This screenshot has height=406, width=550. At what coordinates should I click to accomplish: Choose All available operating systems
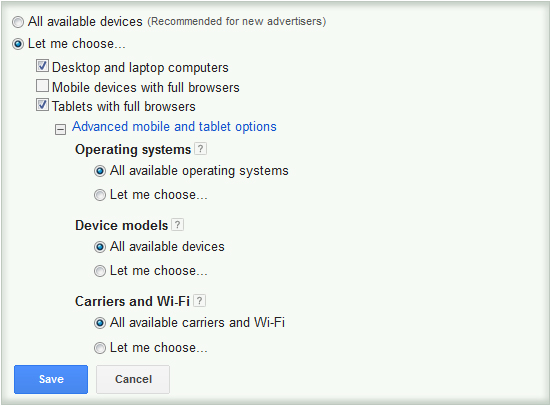point(100,171)
